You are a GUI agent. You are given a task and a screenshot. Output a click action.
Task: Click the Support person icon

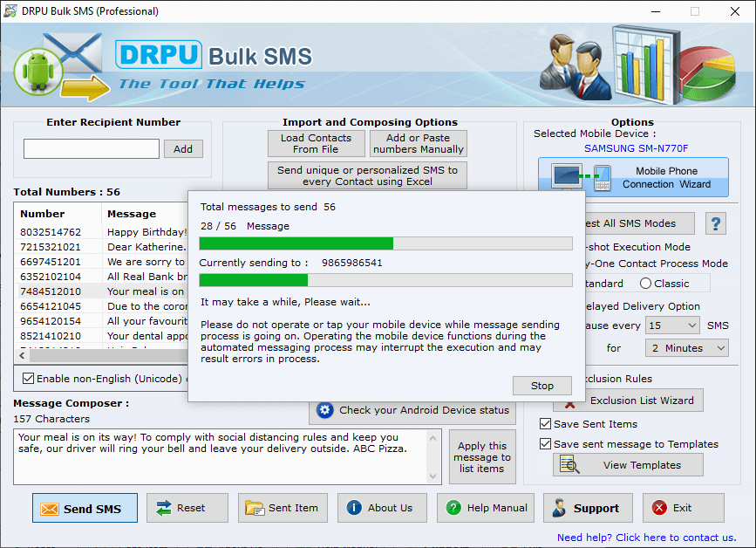[x=559, y=508]
